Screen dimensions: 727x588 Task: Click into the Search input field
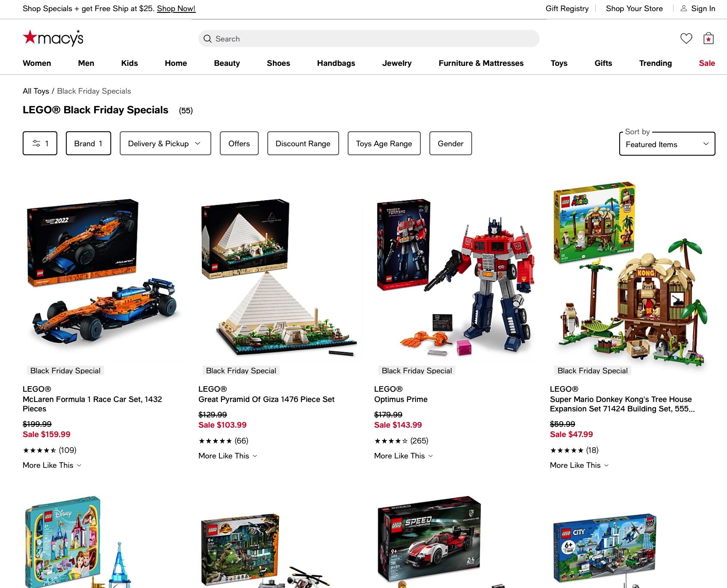coord(369,38)
